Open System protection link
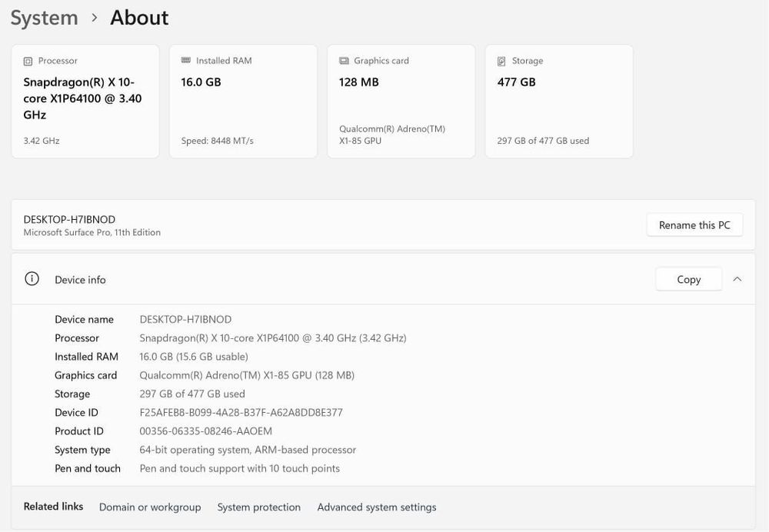Screen dimensions: 769x532 259,507
